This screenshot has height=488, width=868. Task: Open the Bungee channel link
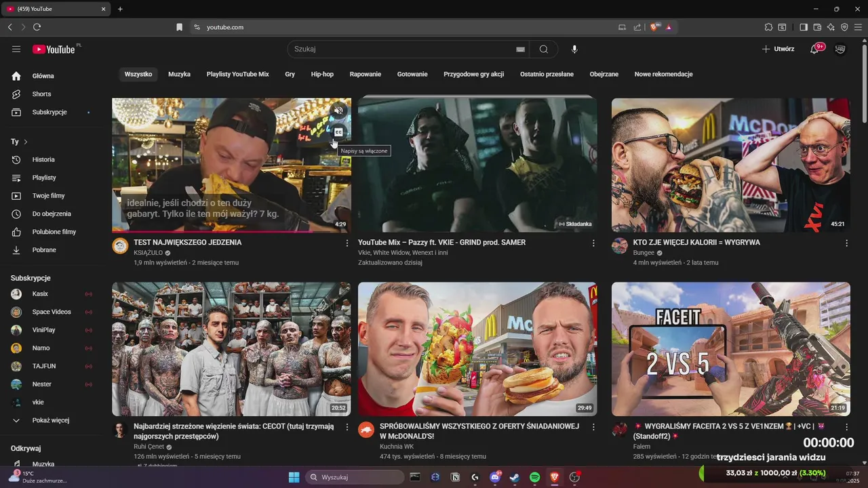pyautogui.click(x=644, y=253)
